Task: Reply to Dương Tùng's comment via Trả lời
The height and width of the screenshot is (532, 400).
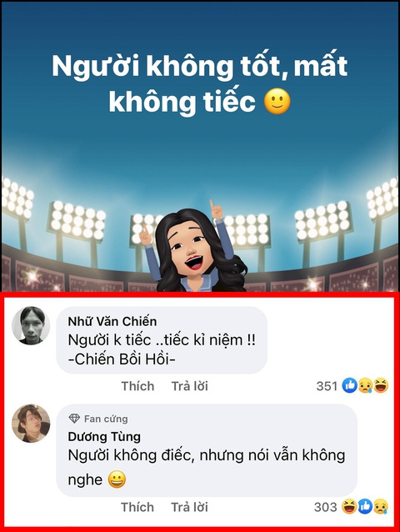Action: (189, 507)
